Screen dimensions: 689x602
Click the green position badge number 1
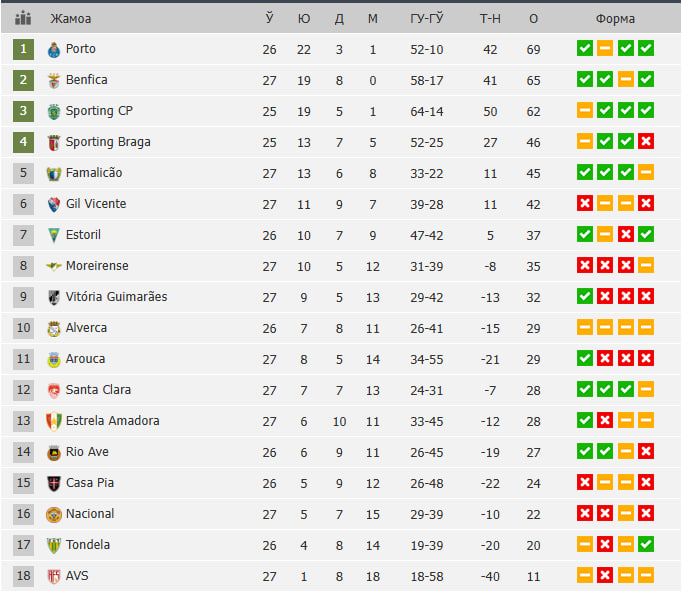23,49
